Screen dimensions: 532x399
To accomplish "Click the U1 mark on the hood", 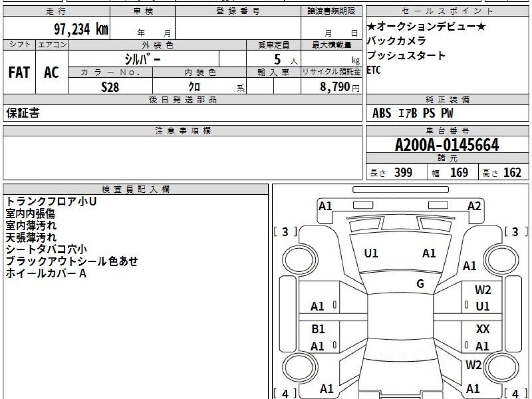I will [371, 253].
